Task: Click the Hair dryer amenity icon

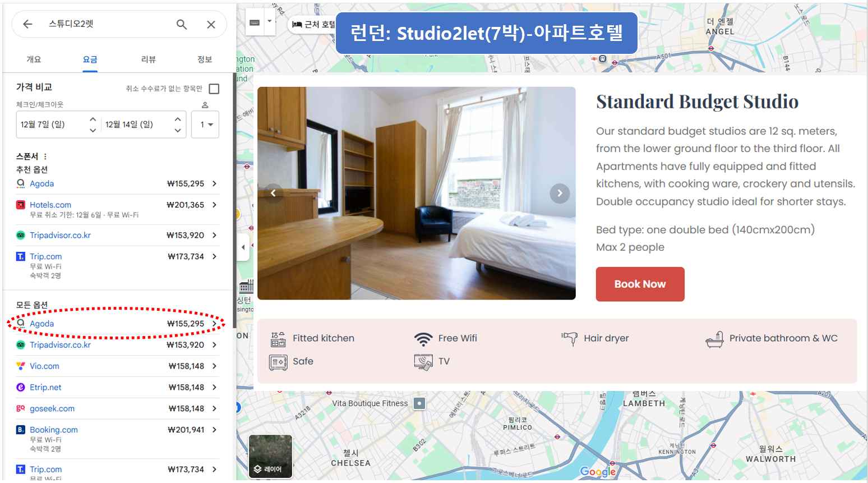Action: 569,338
